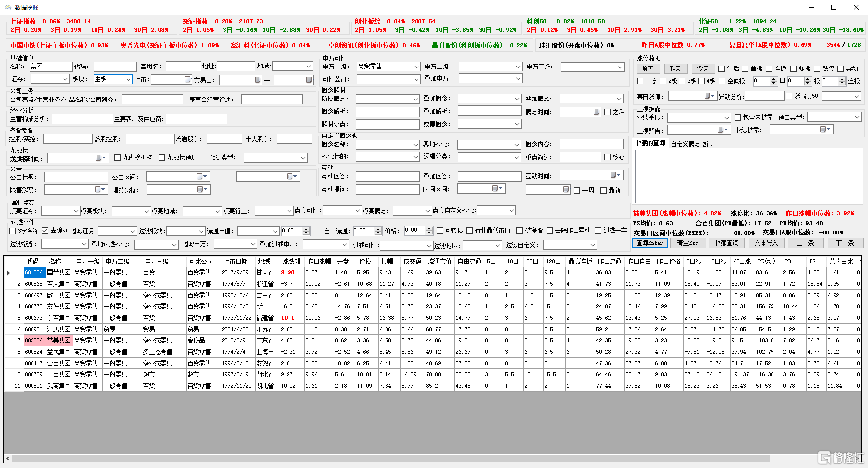The height and width of the screenshot is (468, 868).
Task: Click the 文本导入 button
Action: (x=766, y=243)
